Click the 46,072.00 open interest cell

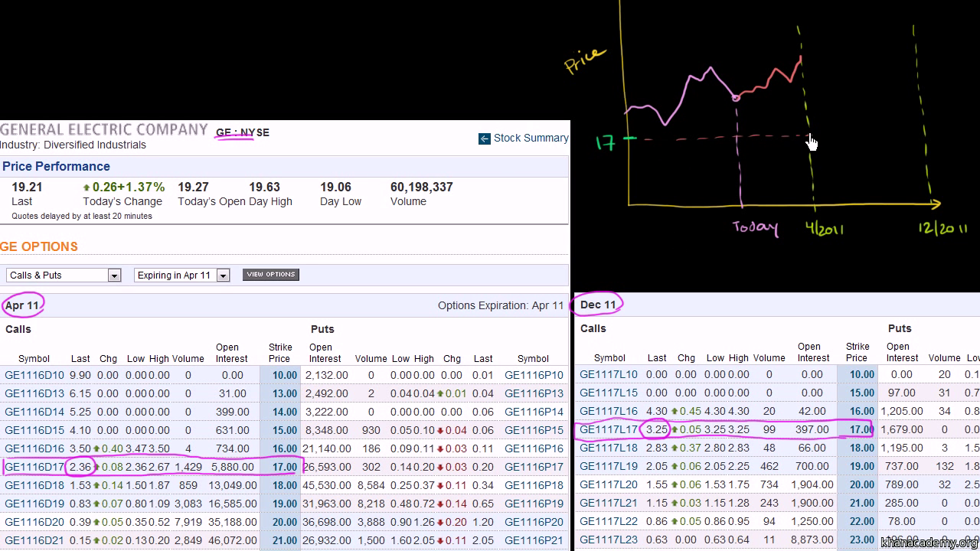[232, 540]
